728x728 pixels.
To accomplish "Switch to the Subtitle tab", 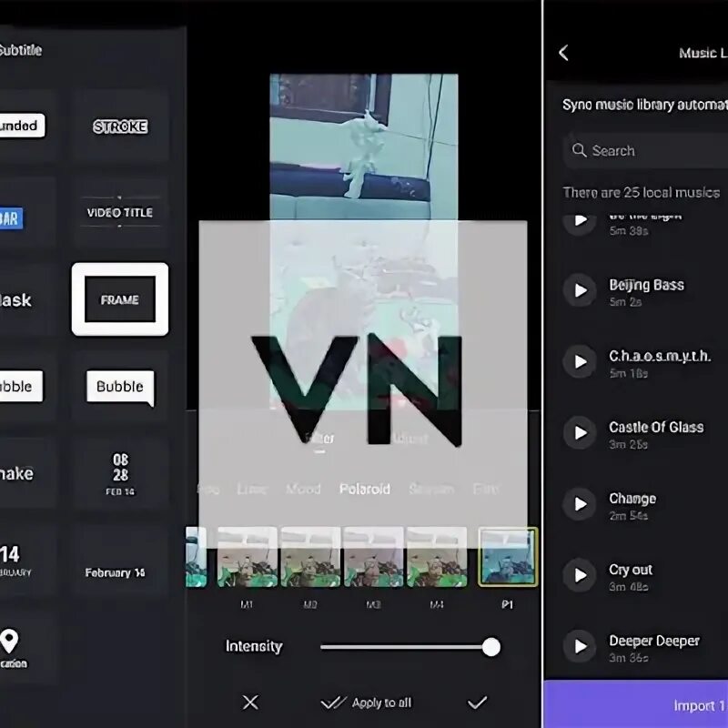I will [20, 50].
